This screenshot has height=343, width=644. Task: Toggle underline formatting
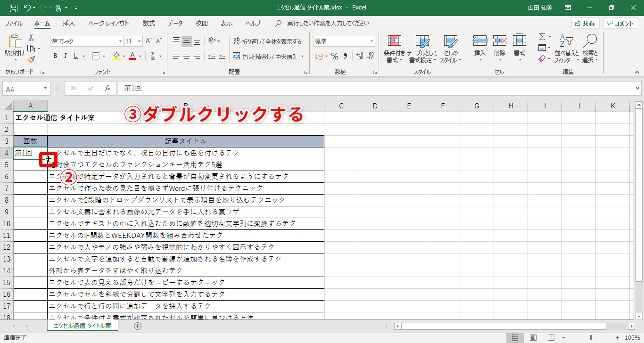pos(76,57)
